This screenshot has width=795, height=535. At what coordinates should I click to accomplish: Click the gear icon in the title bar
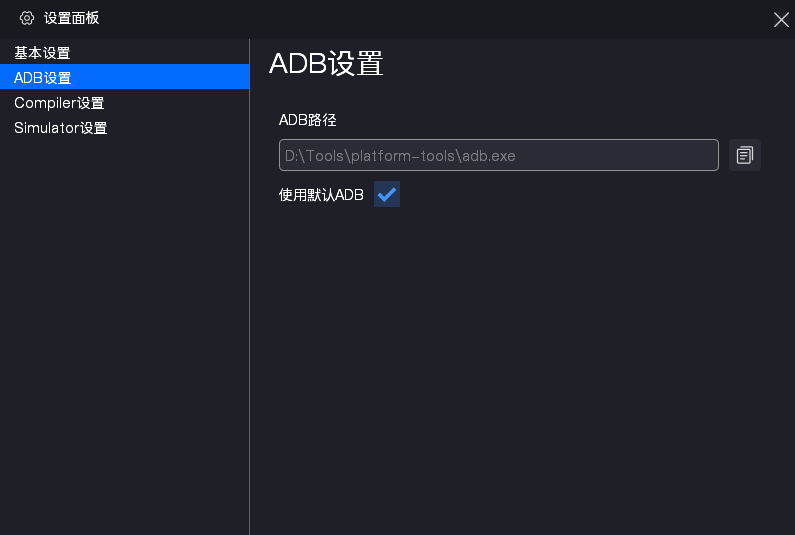pos(27,18)
